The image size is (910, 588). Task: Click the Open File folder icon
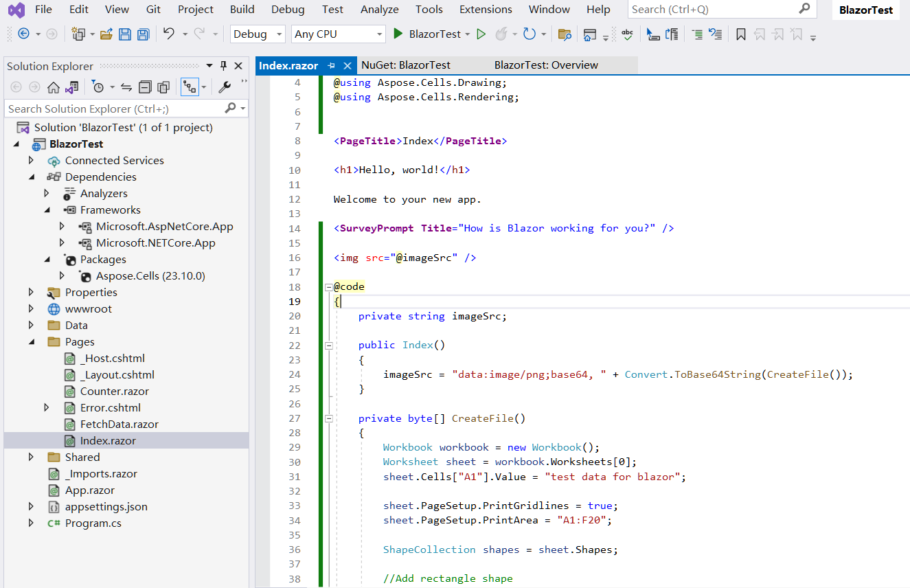106,34
